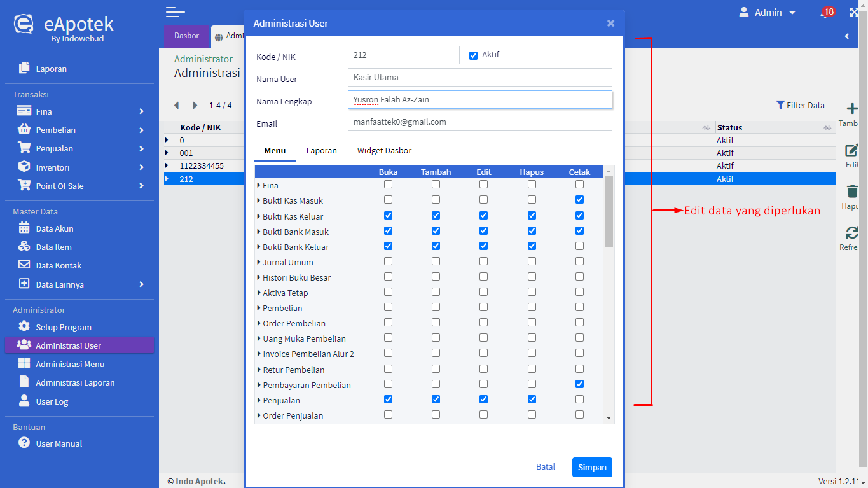Open Administrasi Menu in the sidebar
The height and width of the screenshot is (488, 868).
coord(70,364)
